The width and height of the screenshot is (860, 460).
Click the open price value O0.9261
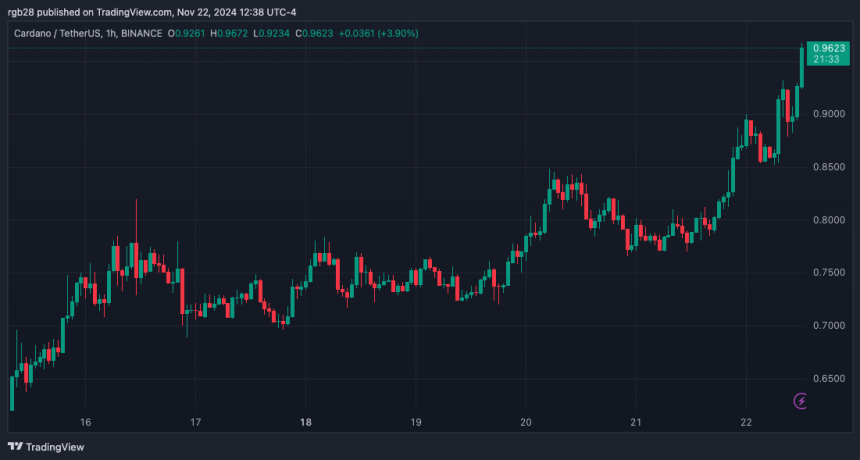point(187,33)
